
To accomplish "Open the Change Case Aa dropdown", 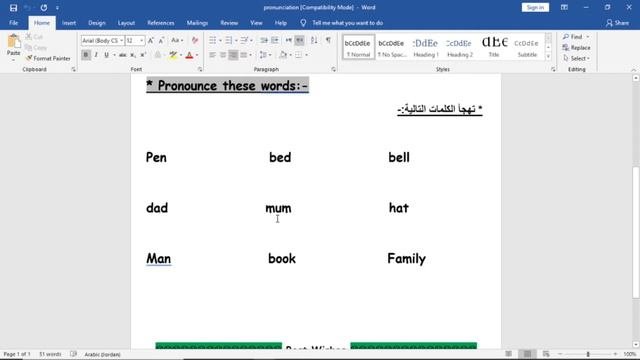I will coord(177,40).
